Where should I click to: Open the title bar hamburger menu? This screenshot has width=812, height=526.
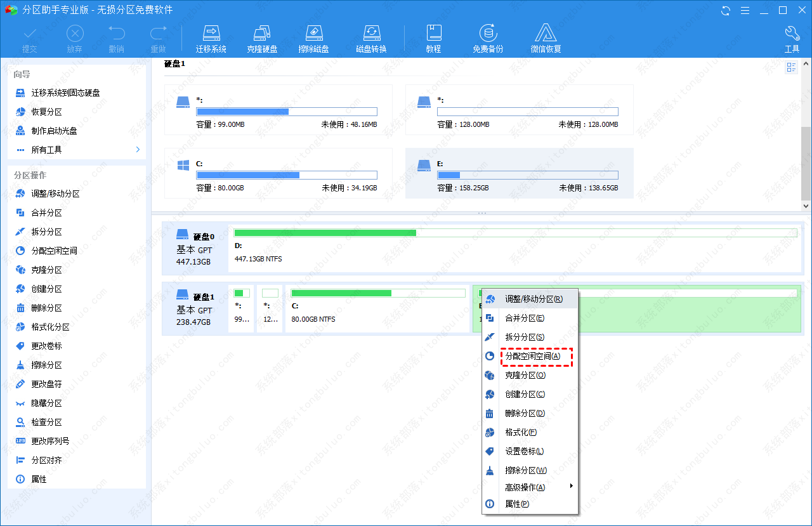[745, 10]
